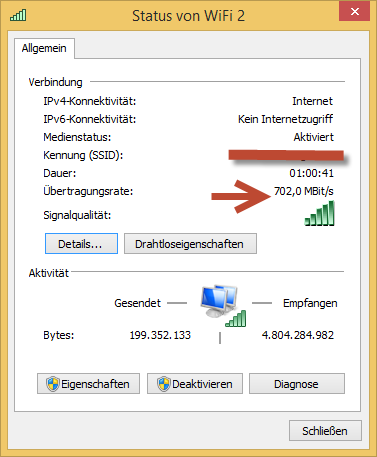This screenshot has width=377, height=457.
Task: Click the network computers activity icon
Action: [222, 305]
